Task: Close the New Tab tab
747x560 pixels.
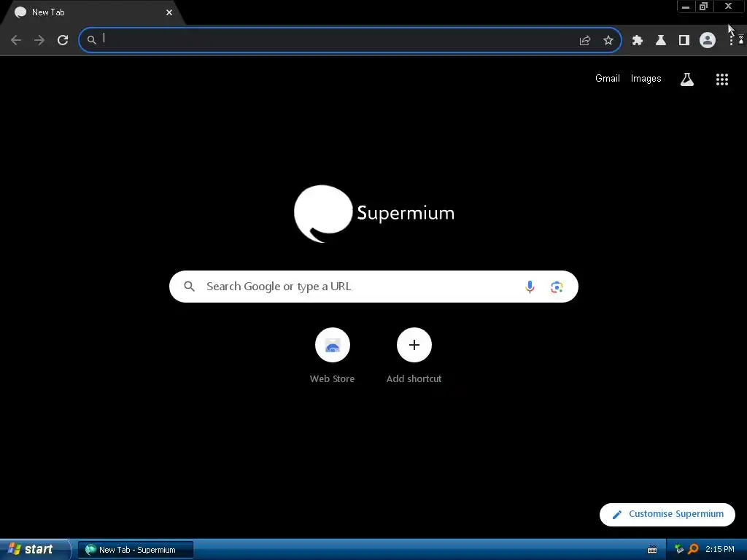Action: pyautogui.click(x=169, y=12)
